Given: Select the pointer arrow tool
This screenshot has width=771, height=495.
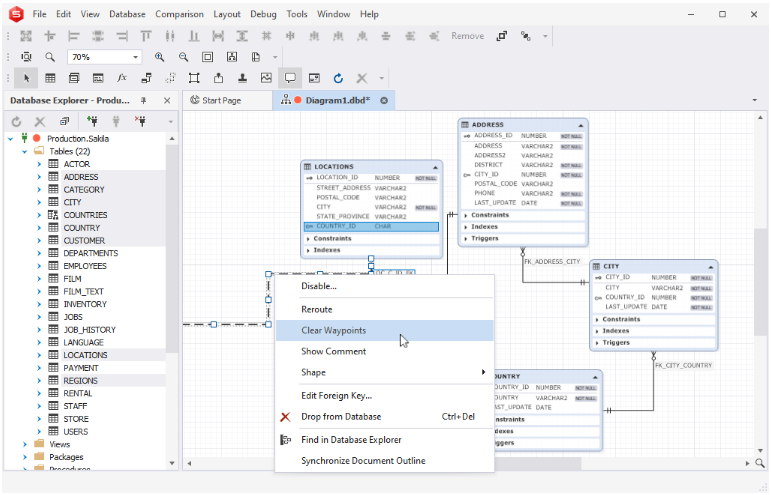Looking at the screenshot, I should pos(27,78).
